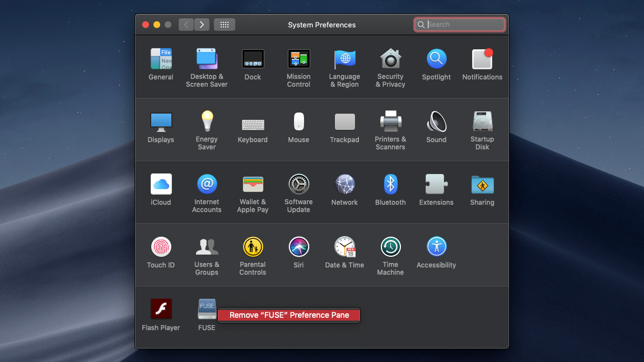This screenshot has height=362, width=644.
Task: Close the System Preferences window
Action: tap(146, 25)
